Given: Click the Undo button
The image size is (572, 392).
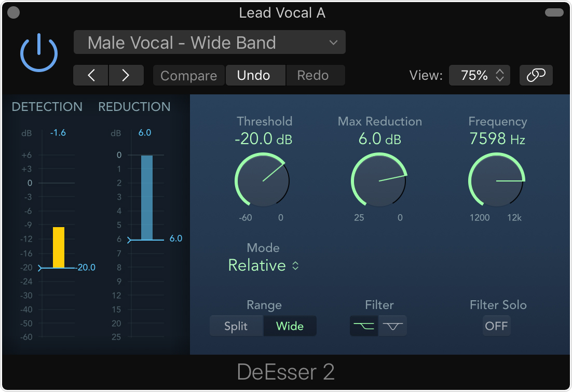Looking at the screenshot, I should [x=255, y=75].
